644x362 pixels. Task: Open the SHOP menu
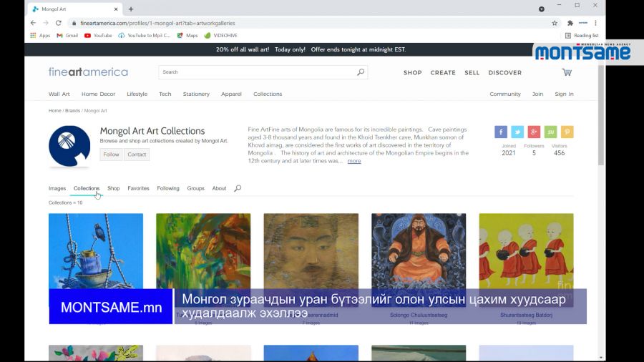click(x=412, y=73)
